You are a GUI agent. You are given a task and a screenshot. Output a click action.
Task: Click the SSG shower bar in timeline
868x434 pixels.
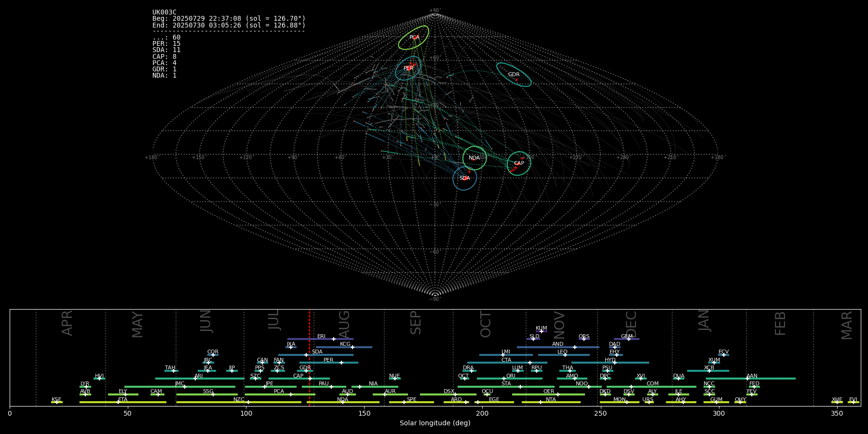click(x=207, y=394)
